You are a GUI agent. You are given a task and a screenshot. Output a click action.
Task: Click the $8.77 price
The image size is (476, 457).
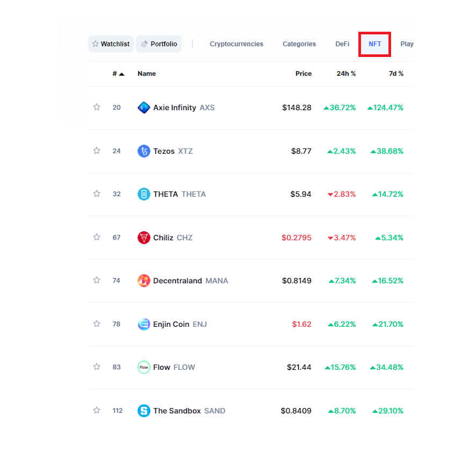click(x=301, y=151)
